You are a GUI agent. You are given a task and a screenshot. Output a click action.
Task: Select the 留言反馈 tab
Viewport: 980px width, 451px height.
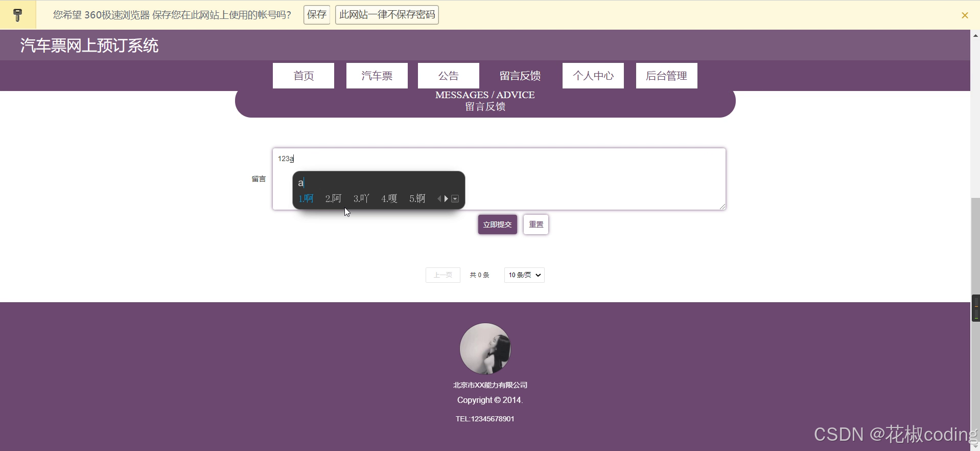[x=520, y=76]
